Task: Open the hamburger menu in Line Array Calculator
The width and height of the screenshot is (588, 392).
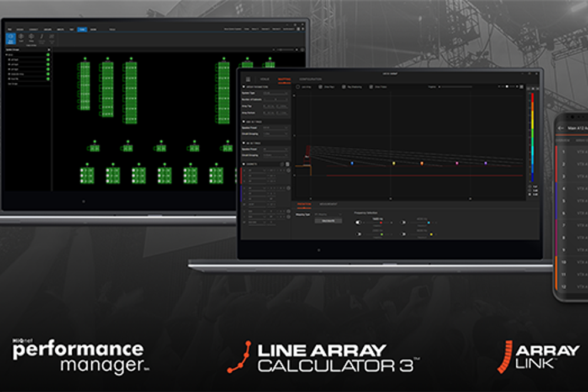Action: coord(248,79)
